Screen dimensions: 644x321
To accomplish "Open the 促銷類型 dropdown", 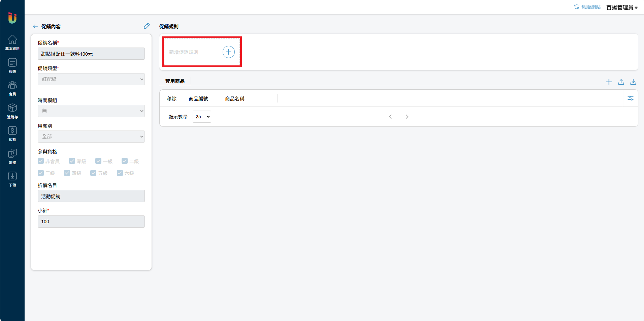I will (91, 79).
